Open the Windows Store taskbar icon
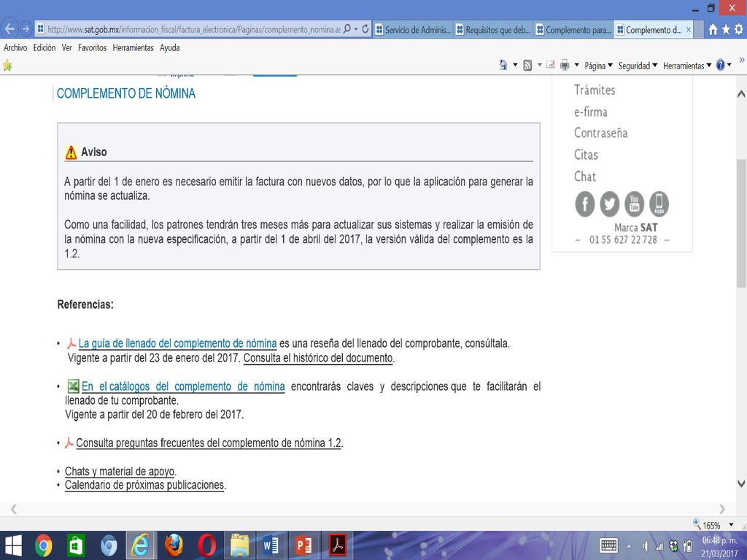Screen dimensions: 747x560 [x=76, y=545]
